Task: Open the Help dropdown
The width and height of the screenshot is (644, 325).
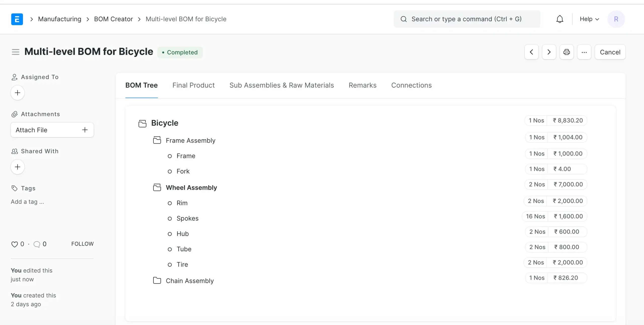Action: [x=589, y=19]
